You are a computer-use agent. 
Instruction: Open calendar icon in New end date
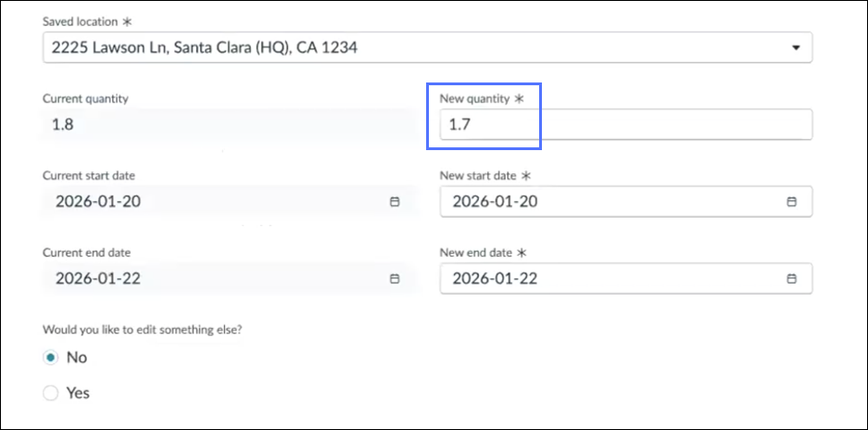point(792,278)
